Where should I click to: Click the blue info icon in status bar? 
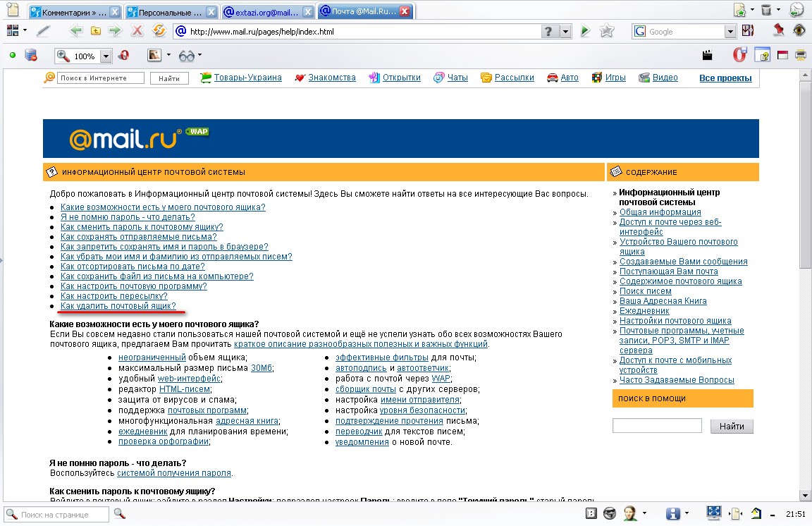[672, 513]
